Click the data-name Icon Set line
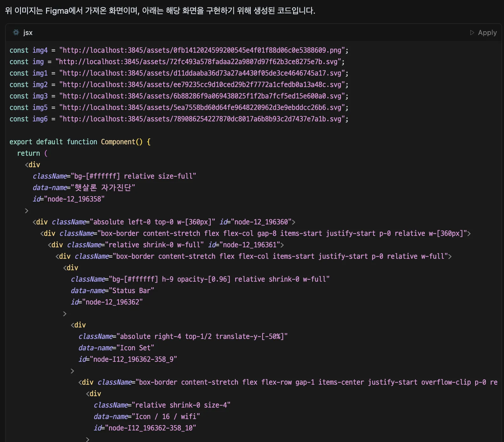The height and width of the screenshot is (442, 504). (116, 348)
